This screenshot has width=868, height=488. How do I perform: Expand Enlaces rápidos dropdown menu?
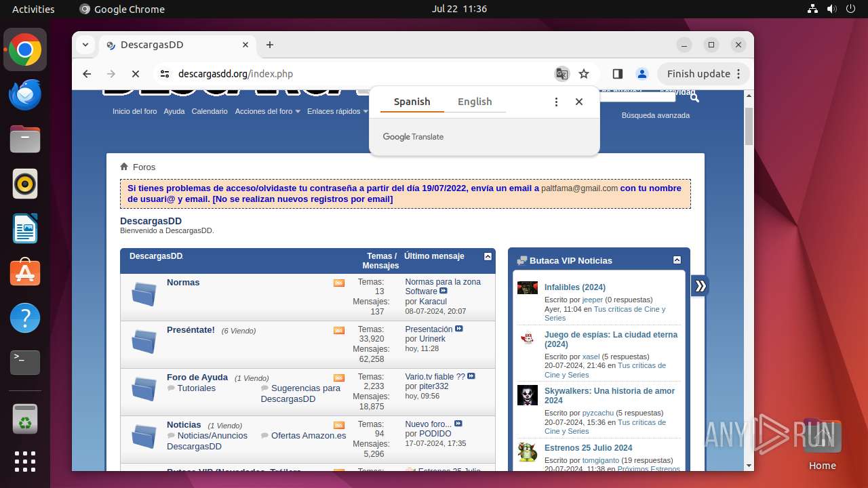[x=337, y=111]
